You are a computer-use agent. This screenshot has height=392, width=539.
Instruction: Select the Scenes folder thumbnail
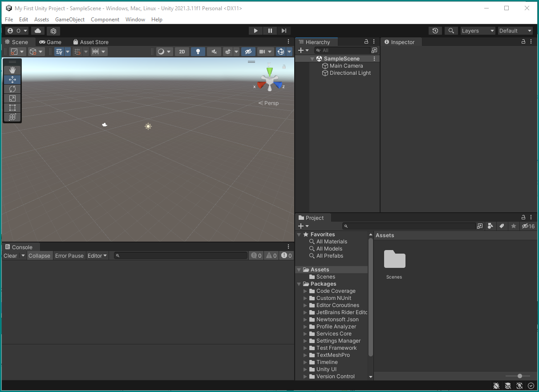[394, 264]
